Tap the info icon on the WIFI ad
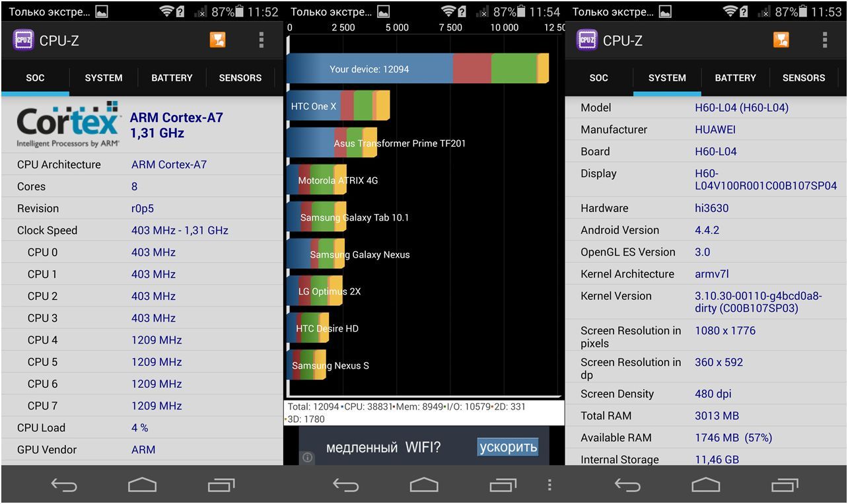Viewport: 848px width, 504px height. 308,457
